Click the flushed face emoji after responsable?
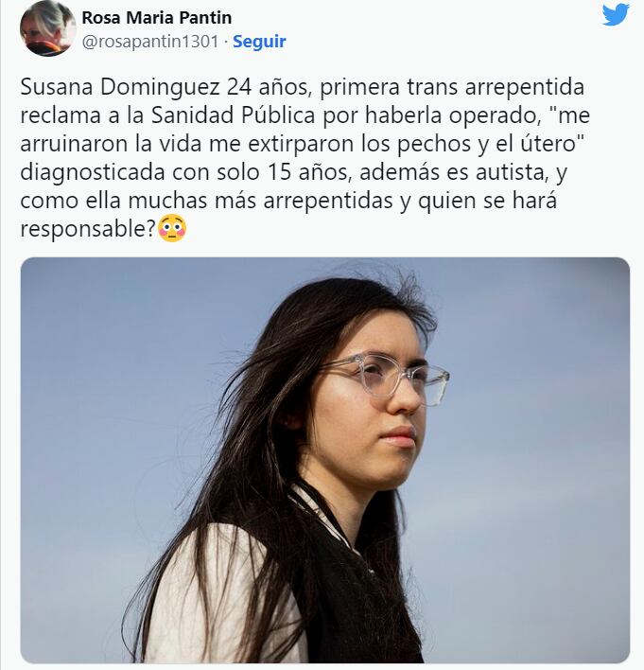The height and width of the screenshot is (670, 644). pos(172,229)
